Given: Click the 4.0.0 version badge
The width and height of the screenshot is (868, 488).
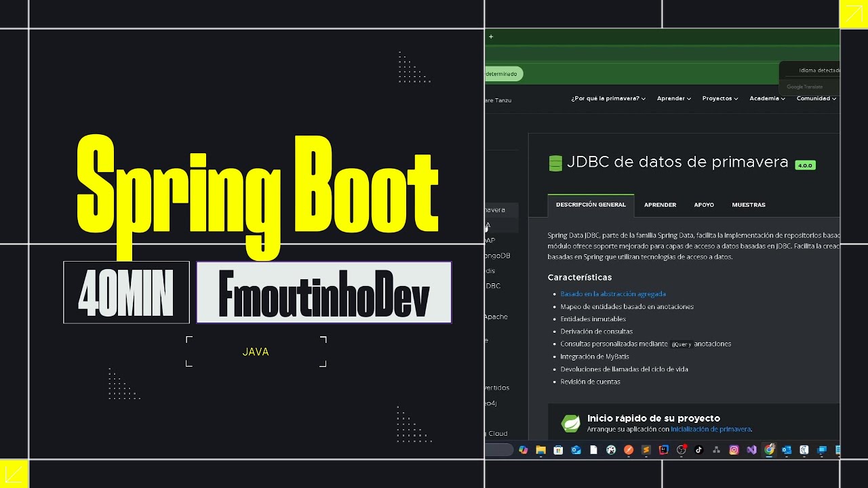Looking at the screenshot, I should point(805,165).
